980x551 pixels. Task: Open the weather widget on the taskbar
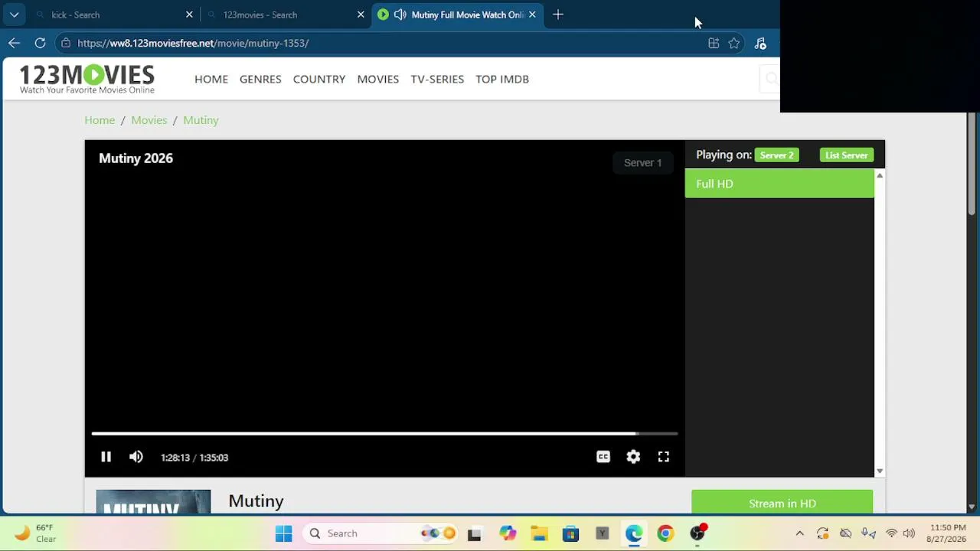click(35, 533)
